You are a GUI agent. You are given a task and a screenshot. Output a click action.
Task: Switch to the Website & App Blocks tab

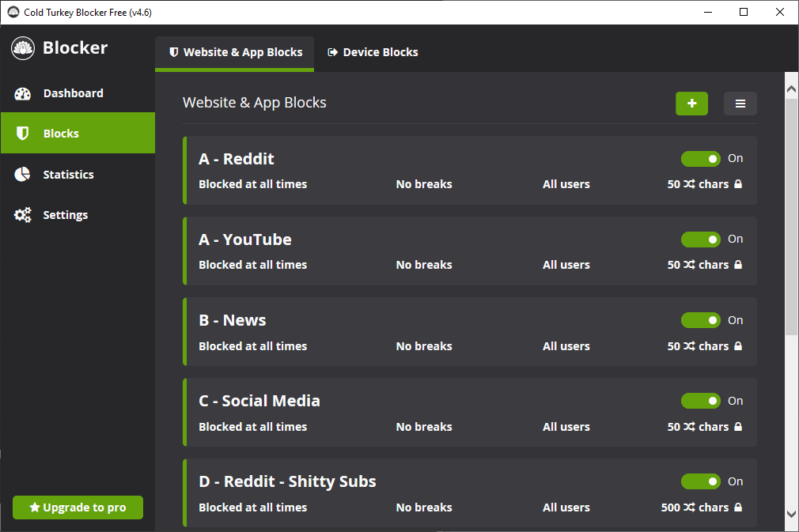click(x=234, y=53)
